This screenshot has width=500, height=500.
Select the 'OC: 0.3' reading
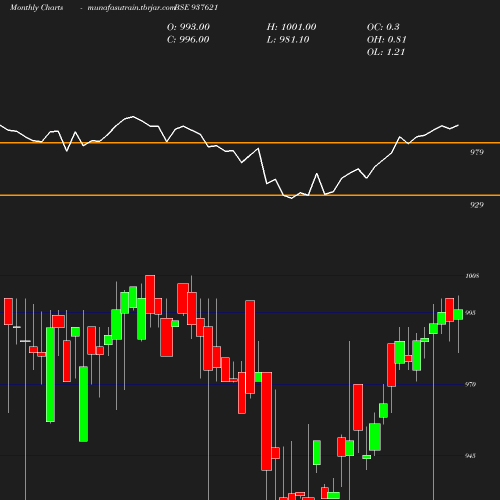tap(383, 27)
